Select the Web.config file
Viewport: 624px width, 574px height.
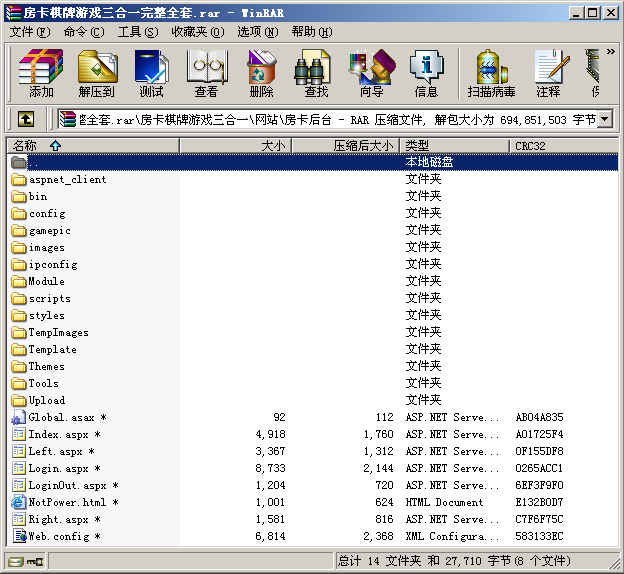[58, 537]
